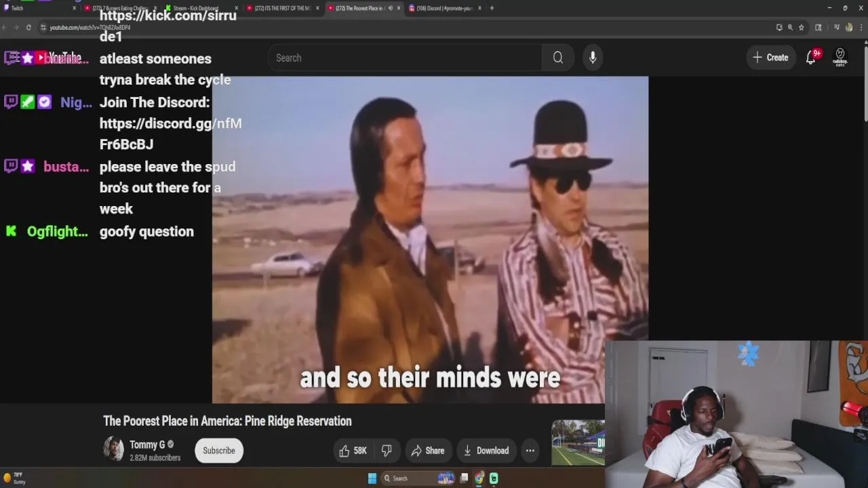Open the browser zoom magnifier icon

pos(790,28)
